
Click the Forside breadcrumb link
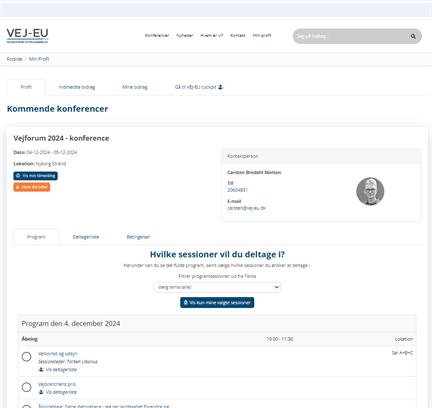pyautogui.click(x=14, y=59)
